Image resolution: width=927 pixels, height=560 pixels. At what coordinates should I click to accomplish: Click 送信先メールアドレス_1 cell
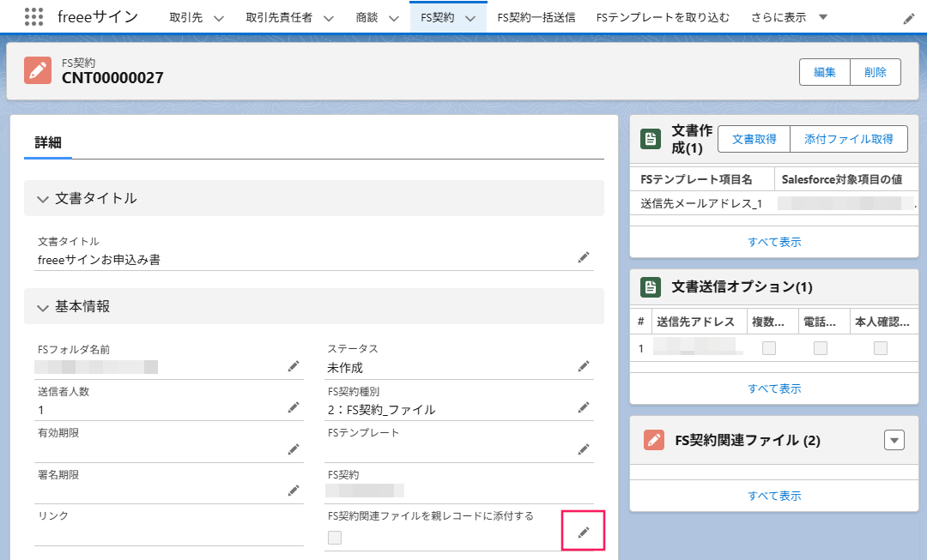701,204
